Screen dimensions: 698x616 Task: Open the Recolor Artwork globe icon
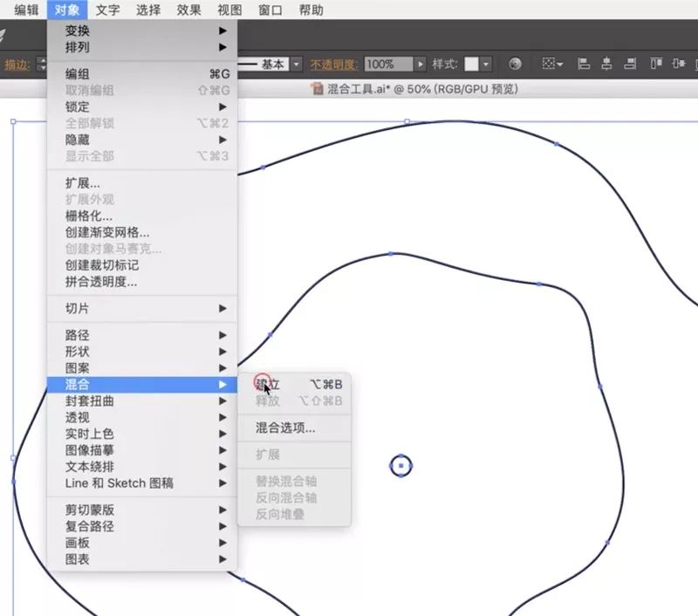point(515,64)
